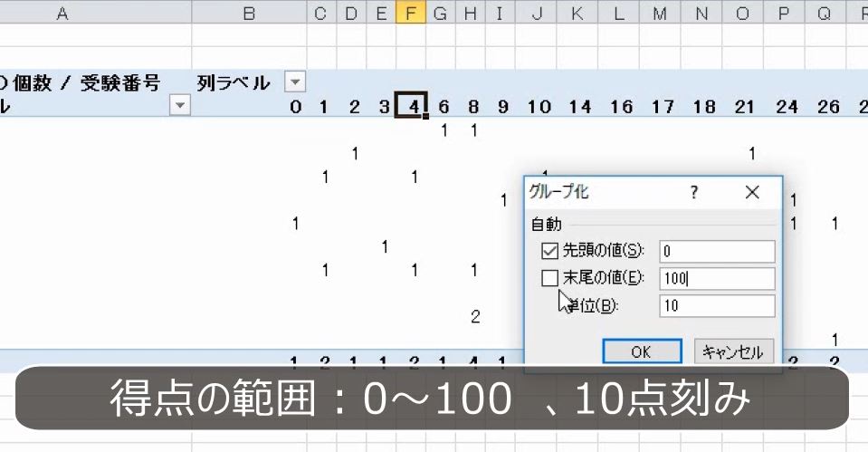Select column I header
The height and width of the screenshot is (452, 868).
[x=500, y=13]
